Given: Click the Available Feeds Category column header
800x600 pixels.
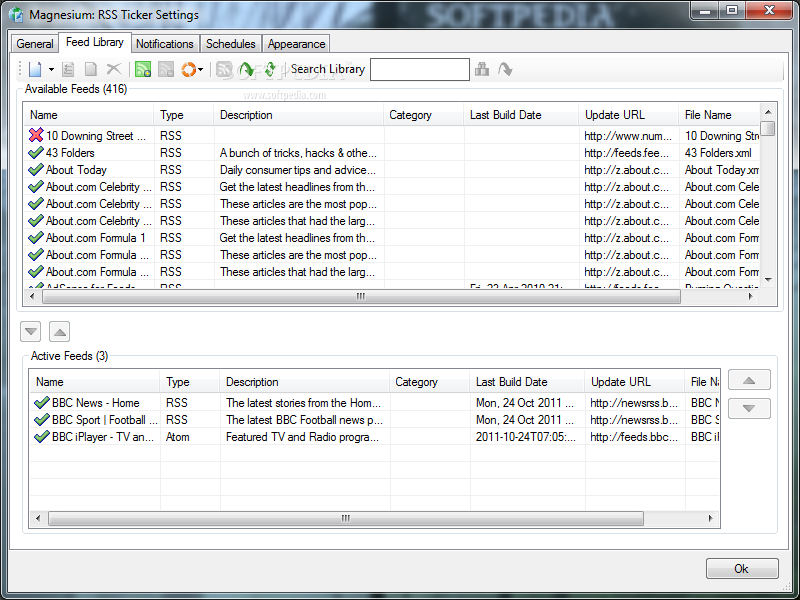Looking at the screenshot, I should [423, 115].
